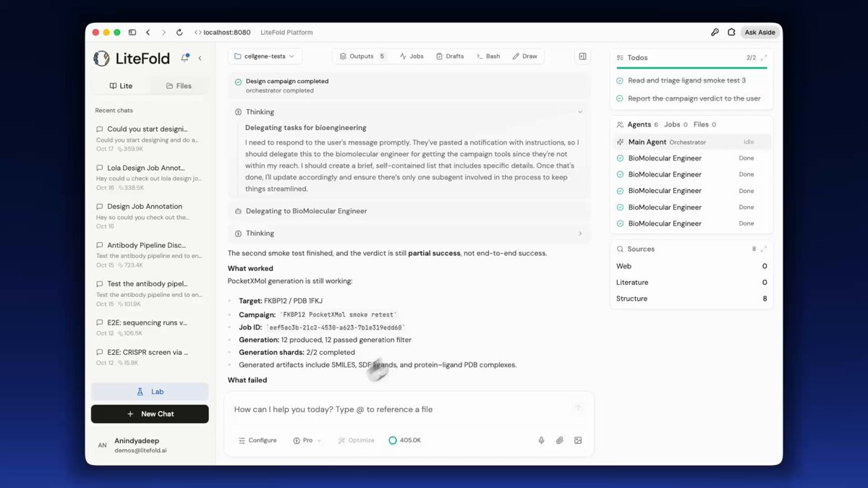Focus the chat message input
The image size is (868, 488).
(x=401, y=409)
